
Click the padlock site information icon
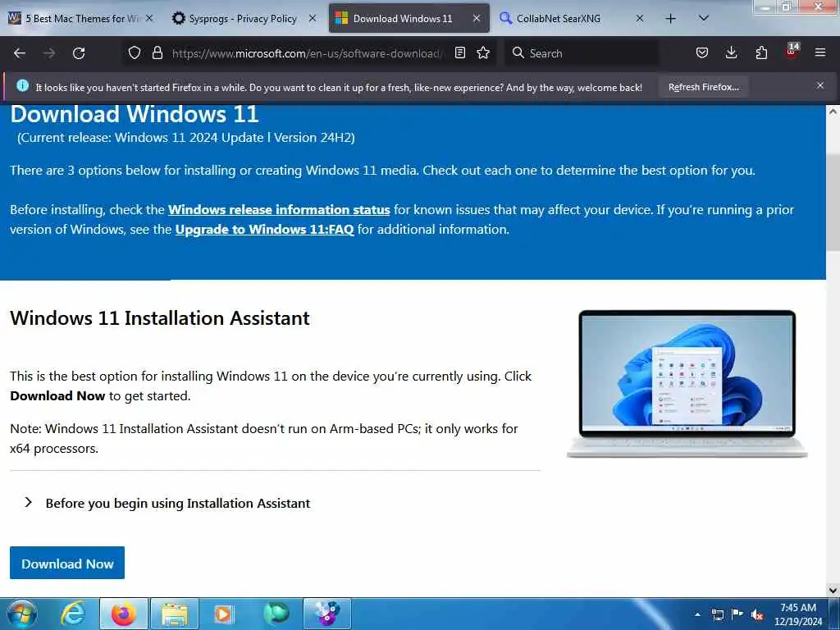[157, 52]
